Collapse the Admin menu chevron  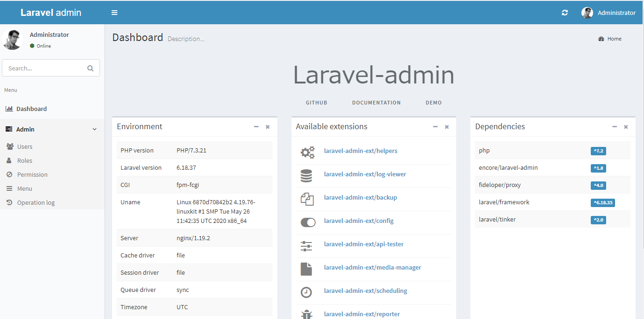coord(95,129)
